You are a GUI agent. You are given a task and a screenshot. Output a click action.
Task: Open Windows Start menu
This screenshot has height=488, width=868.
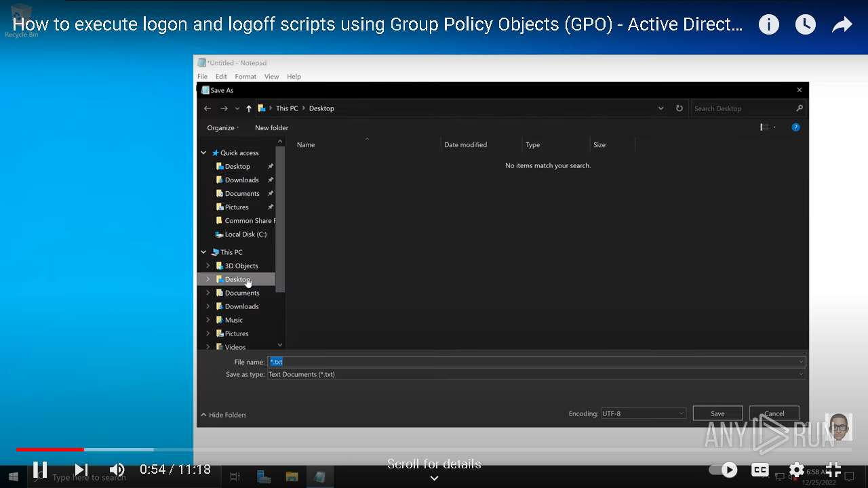coord(14,476)
